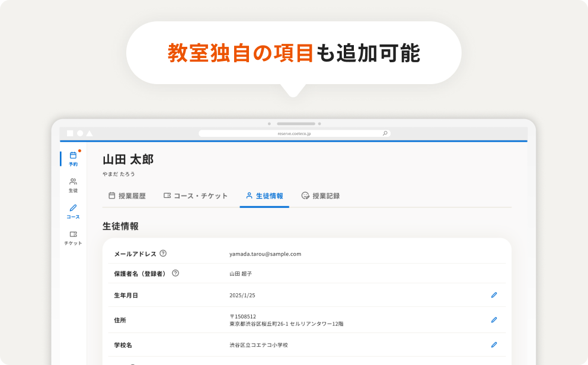The width and height of the screenshot is (588, 365).
Task: Select the コース pencil icon in sidebar
Action: tap(73, 208)
